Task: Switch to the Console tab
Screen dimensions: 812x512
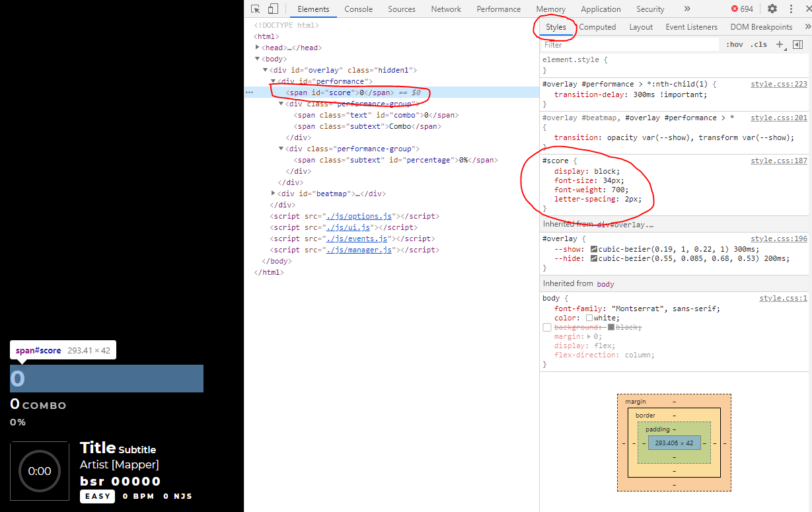Action: click(359, 9)
